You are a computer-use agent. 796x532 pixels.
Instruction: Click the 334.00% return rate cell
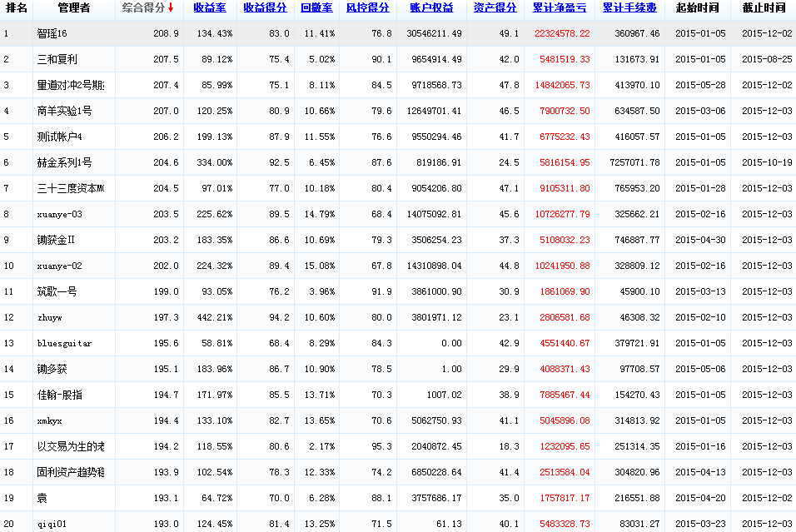click(215, 163)
